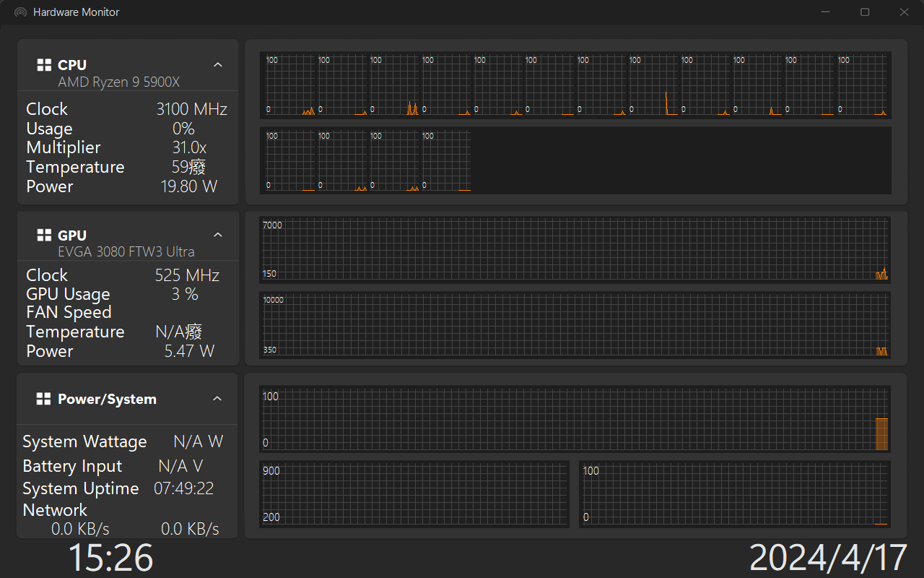Click the GPU graph scaled 350 to 10000

click(x=575, y=325)
